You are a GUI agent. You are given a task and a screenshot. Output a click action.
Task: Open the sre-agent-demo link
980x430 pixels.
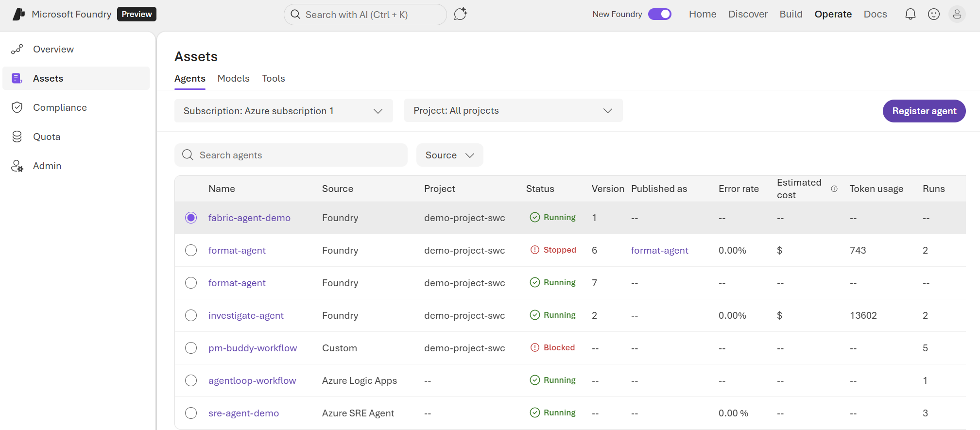click(243, 413)
